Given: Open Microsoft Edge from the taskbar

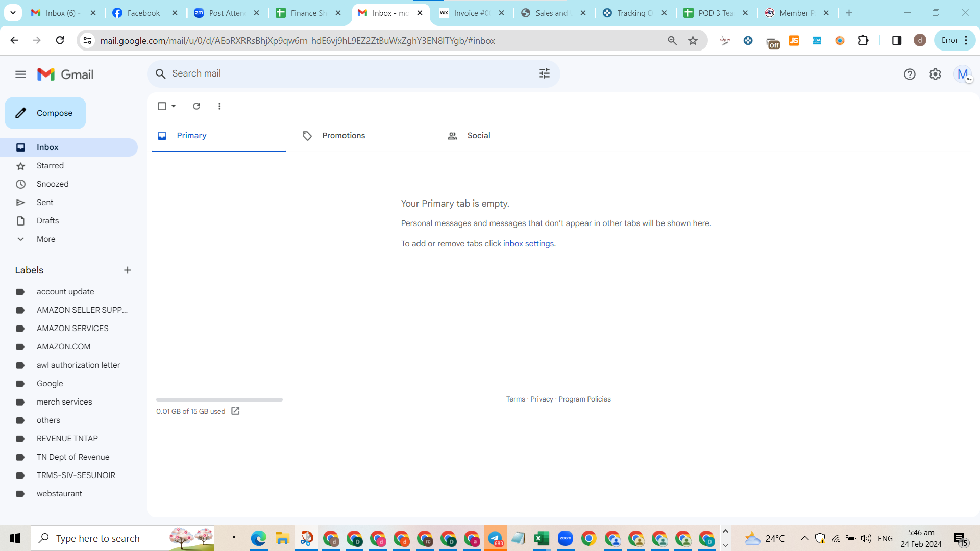Looking at the screenshot, I should tap(259, 539).
